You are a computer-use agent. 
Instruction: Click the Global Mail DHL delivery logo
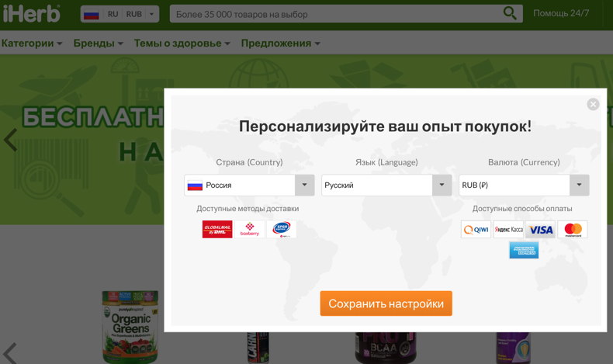tap(217, 229)
